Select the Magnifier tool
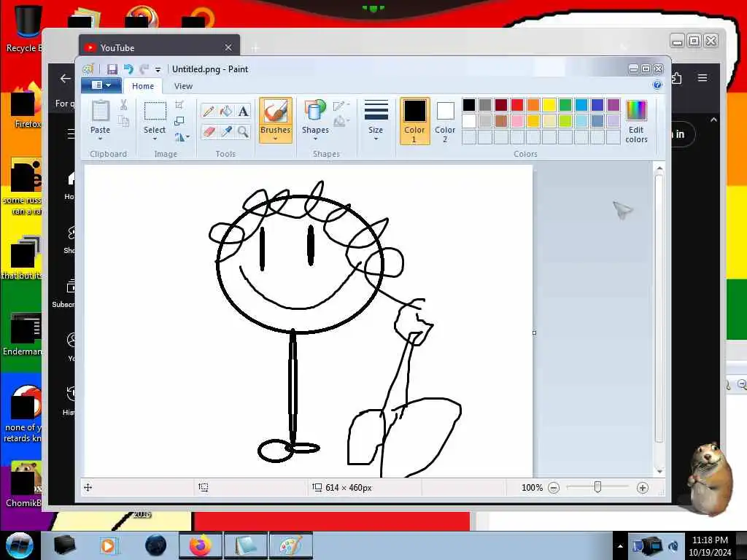 (244, 131)
